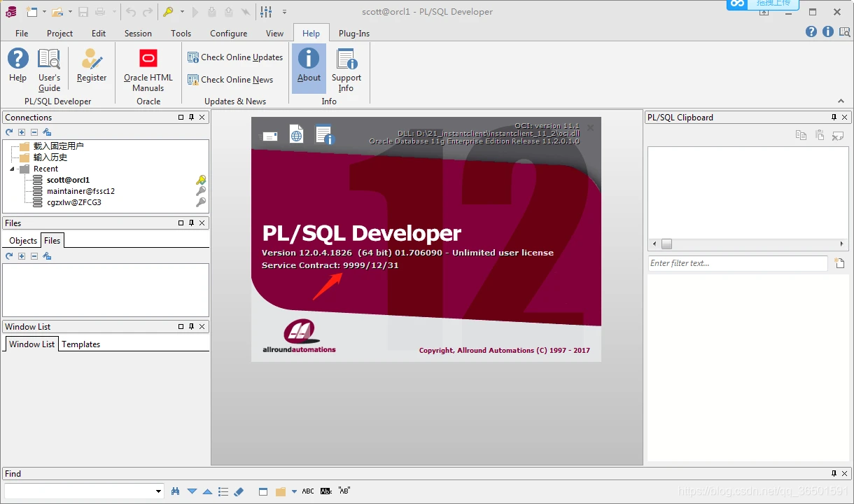The height and width of the screenshot is (504, 854).
Task: Refresh the Connections panel list
Action: point(9,132)
